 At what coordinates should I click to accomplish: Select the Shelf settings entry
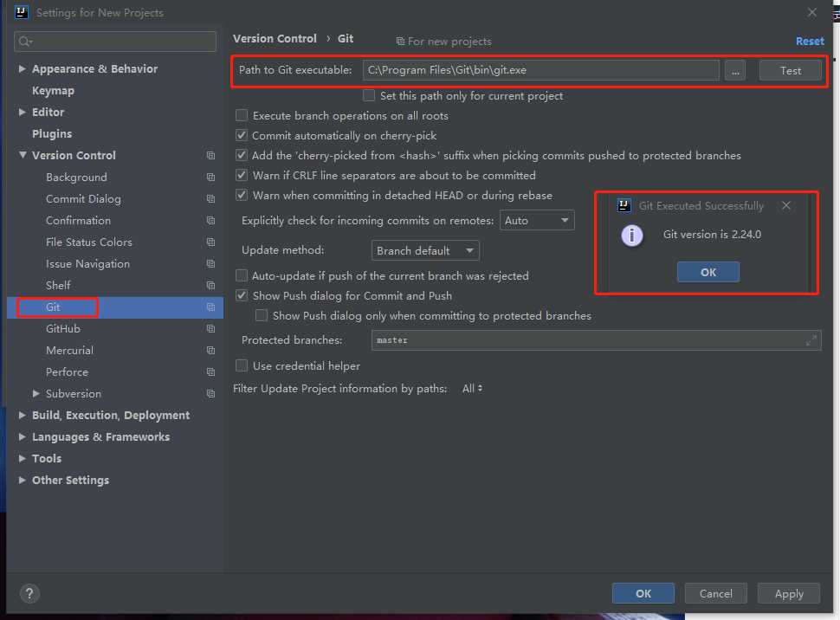tap(58, 285)
